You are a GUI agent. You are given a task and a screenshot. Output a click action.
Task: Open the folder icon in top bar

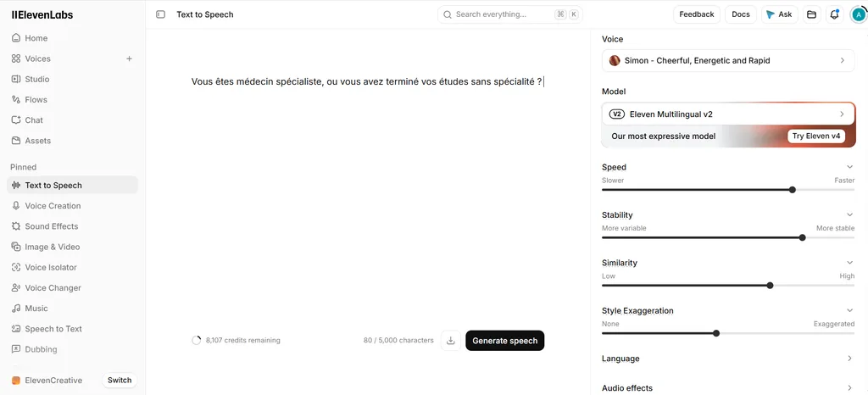(811, 14)
